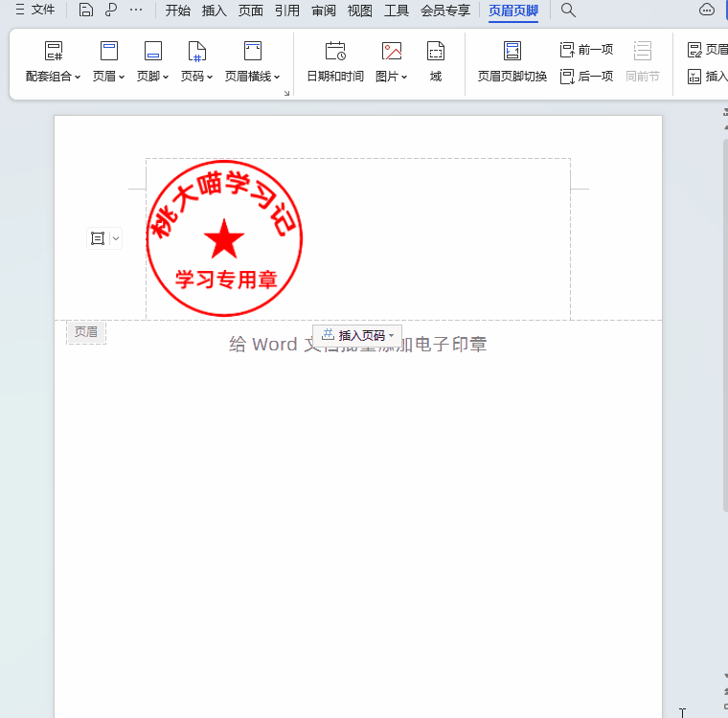Open the 图片 picture dropdown
Screen dimensions: 728x718
(392, 76)
